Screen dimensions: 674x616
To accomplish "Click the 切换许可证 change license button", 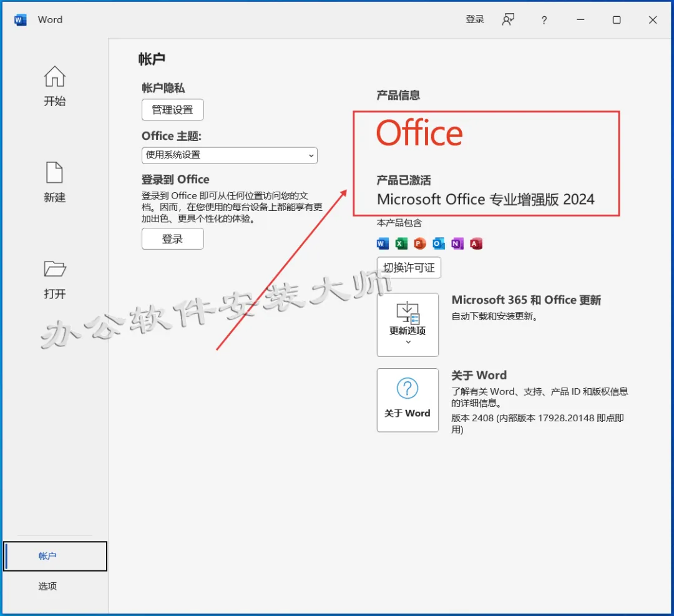I will click(x=409, y=268).
